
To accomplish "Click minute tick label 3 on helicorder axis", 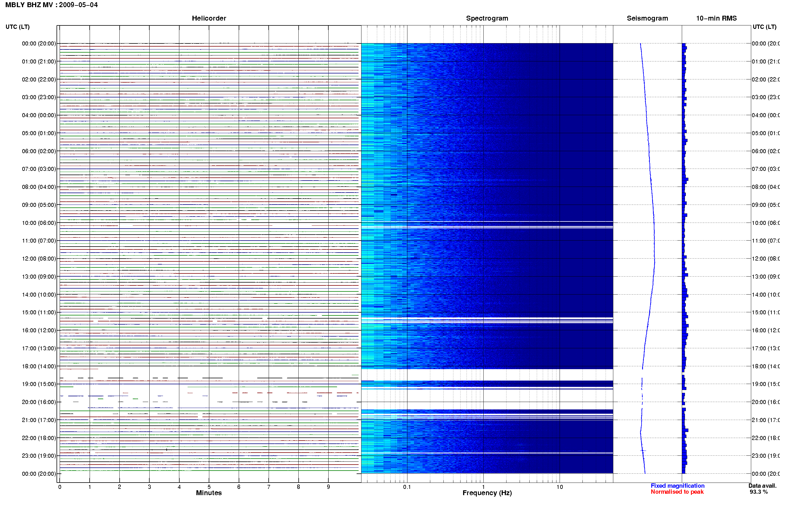I will pyautogui.click(x=149, y=487).
